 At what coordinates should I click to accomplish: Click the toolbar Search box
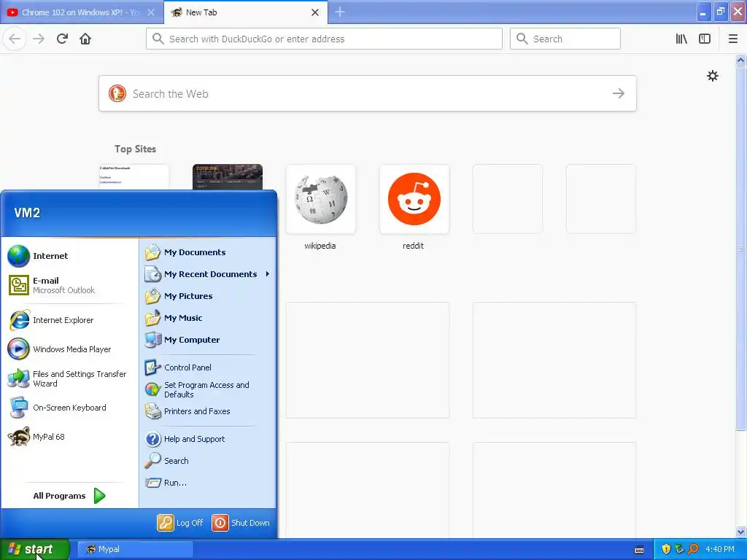565,39
